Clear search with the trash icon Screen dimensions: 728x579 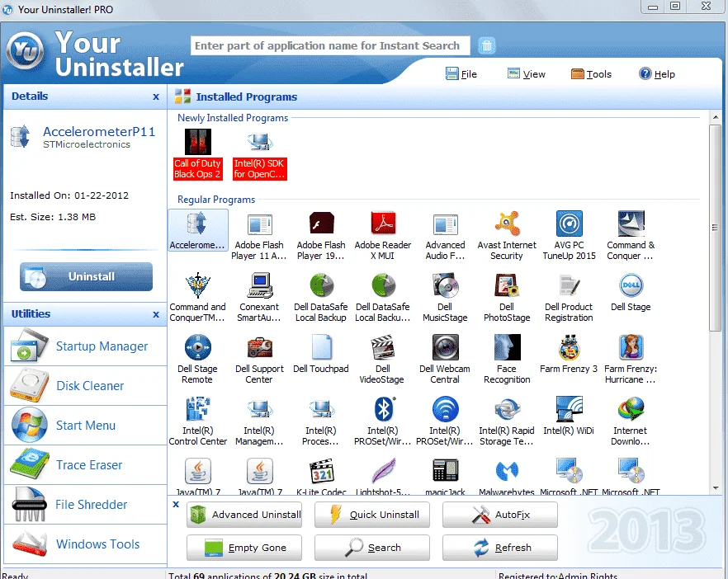coord(487,45)
